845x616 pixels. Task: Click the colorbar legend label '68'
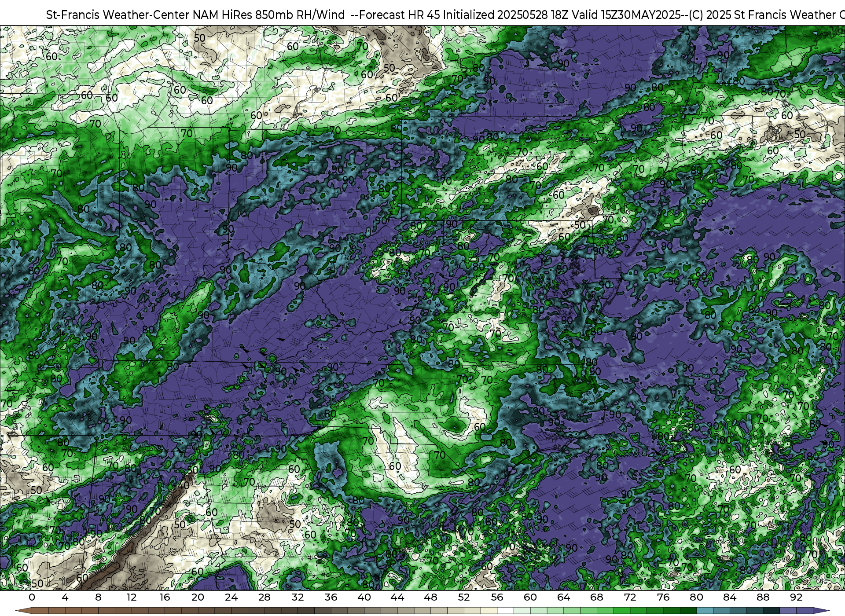click(x=597, y=598)
